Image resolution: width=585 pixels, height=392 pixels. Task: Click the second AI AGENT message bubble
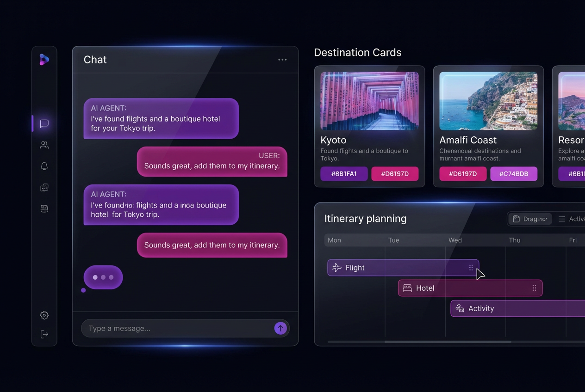point(161,205)
